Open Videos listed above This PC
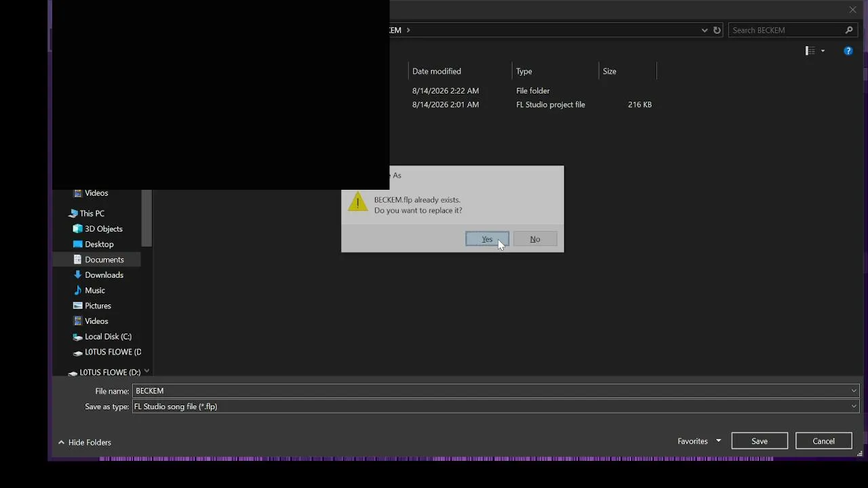Image resolution: width=868 pixels, height=488 pixels. [x=96, y=193]
